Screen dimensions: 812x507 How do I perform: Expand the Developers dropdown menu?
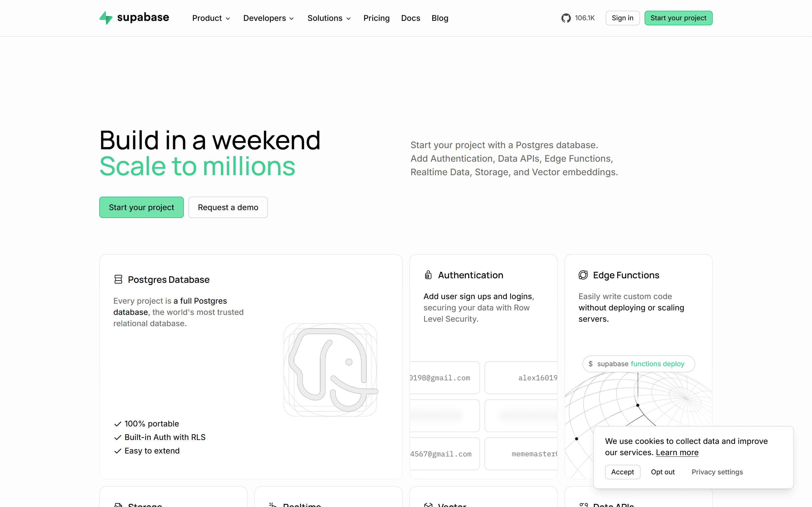coord(268,18)
